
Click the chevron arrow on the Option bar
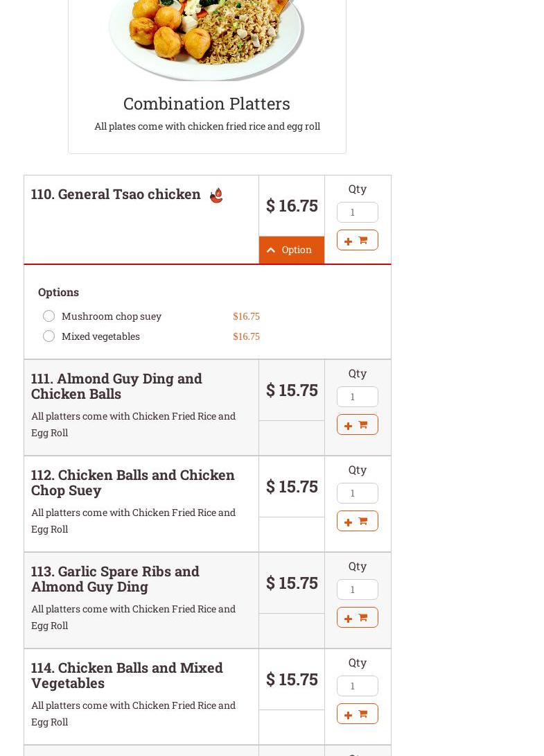tap(271, 250)
